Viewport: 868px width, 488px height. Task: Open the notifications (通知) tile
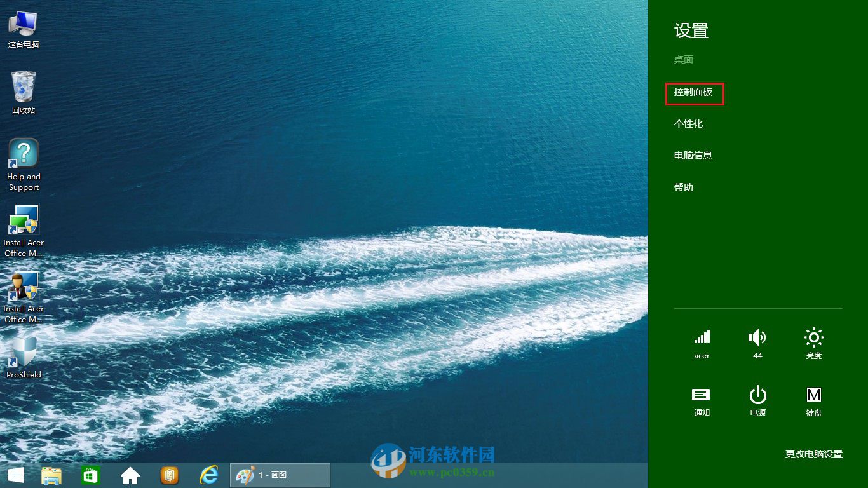702,400
